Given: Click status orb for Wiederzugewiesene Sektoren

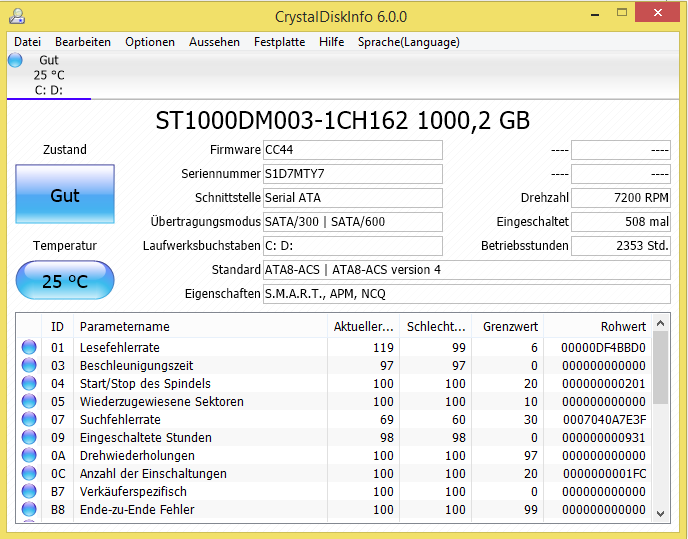Looking at the screenshot, I should pos(29,401).
